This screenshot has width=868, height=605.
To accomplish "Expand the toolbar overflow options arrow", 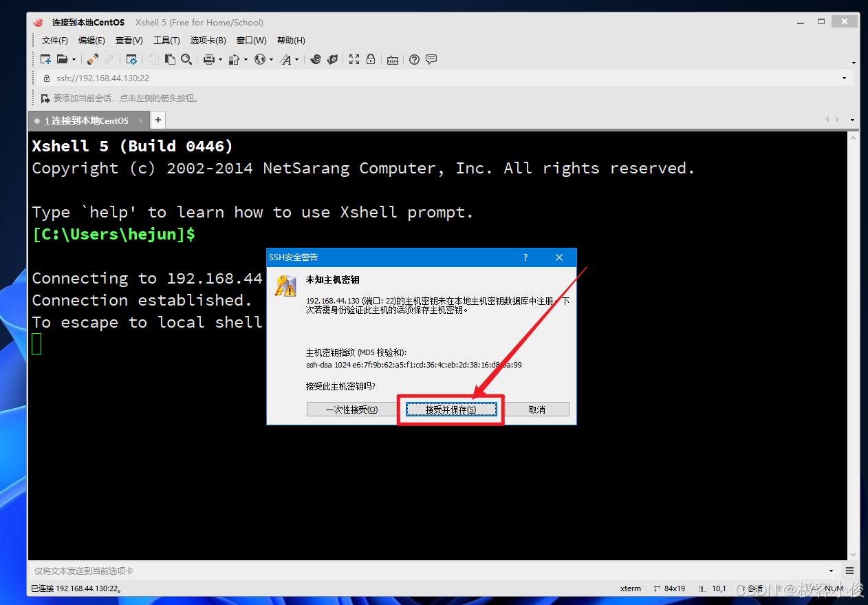I will pos(854,63).
